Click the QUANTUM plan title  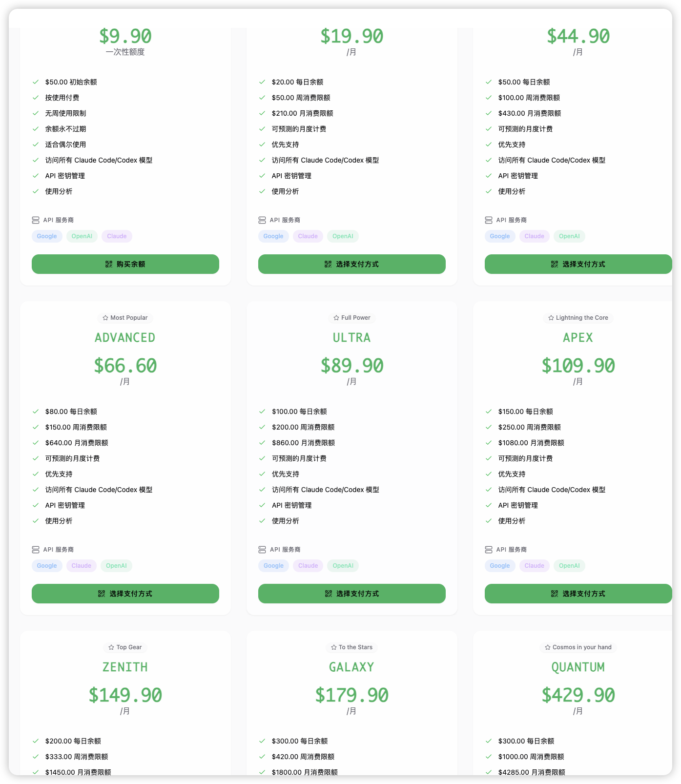tap(578, 667)
